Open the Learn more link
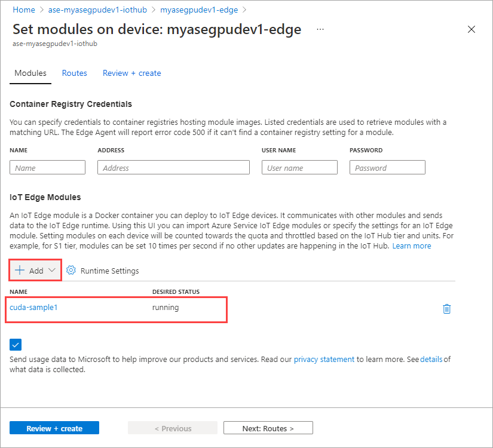This screenshot has width=493, height=448. (x=412, y=246)
